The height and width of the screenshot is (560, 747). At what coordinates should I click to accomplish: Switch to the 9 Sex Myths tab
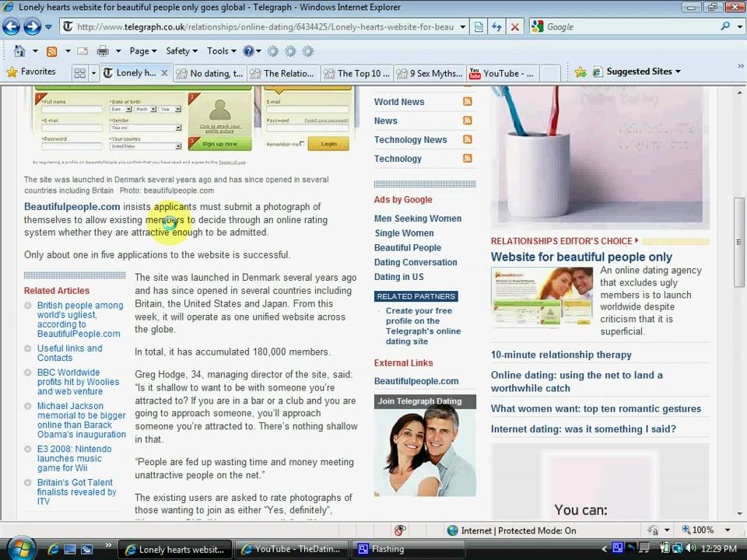click(430, 73)
